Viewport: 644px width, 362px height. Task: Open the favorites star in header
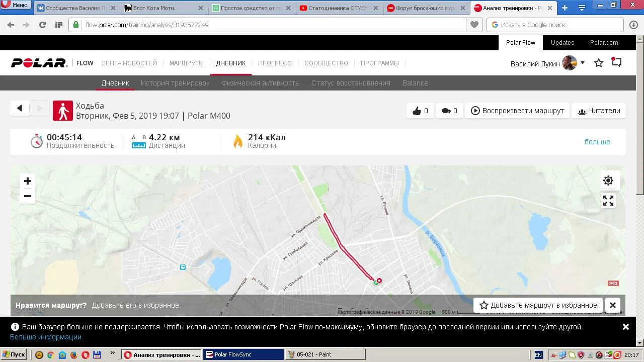599,63
